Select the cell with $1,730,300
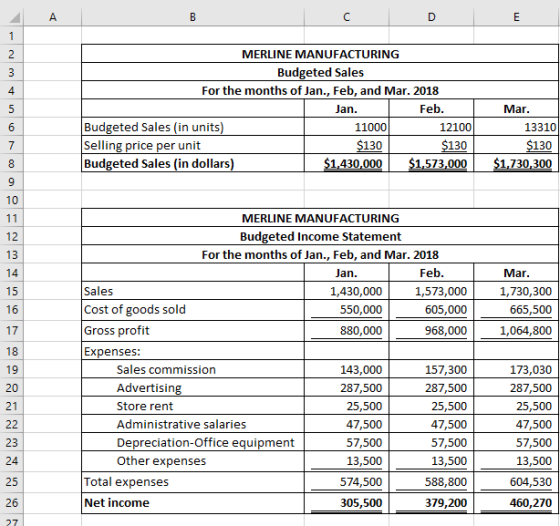The width and height of the screenshot is (560, 526). pyautogui.click(x=516, y=163)
